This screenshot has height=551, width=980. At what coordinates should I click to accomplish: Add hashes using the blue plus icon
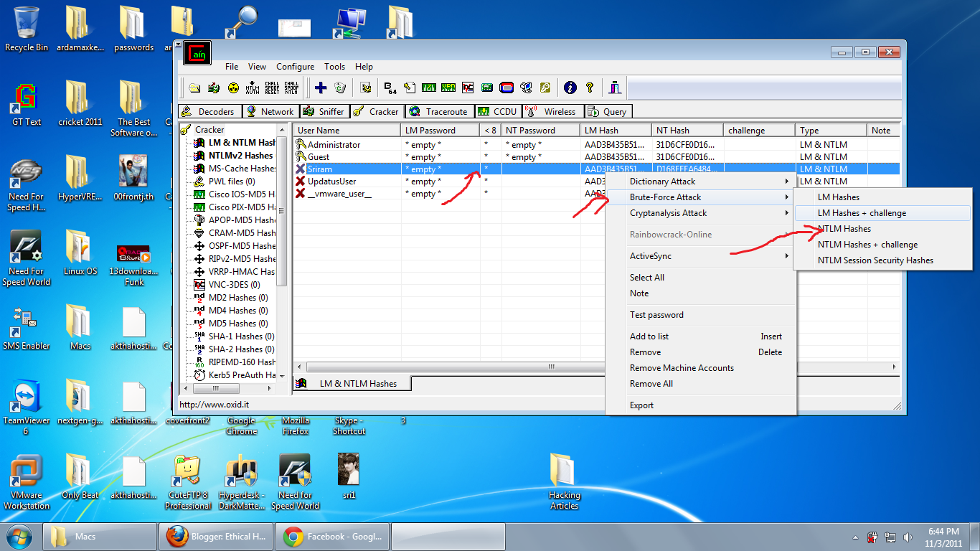[320, 87]
